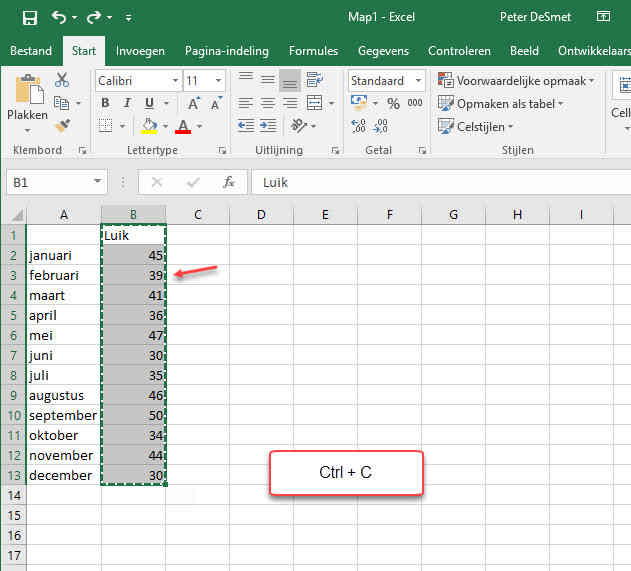The height and width of the screenshot is (571, 631).
Task: Decrease indent
Action: click(245, 126)
